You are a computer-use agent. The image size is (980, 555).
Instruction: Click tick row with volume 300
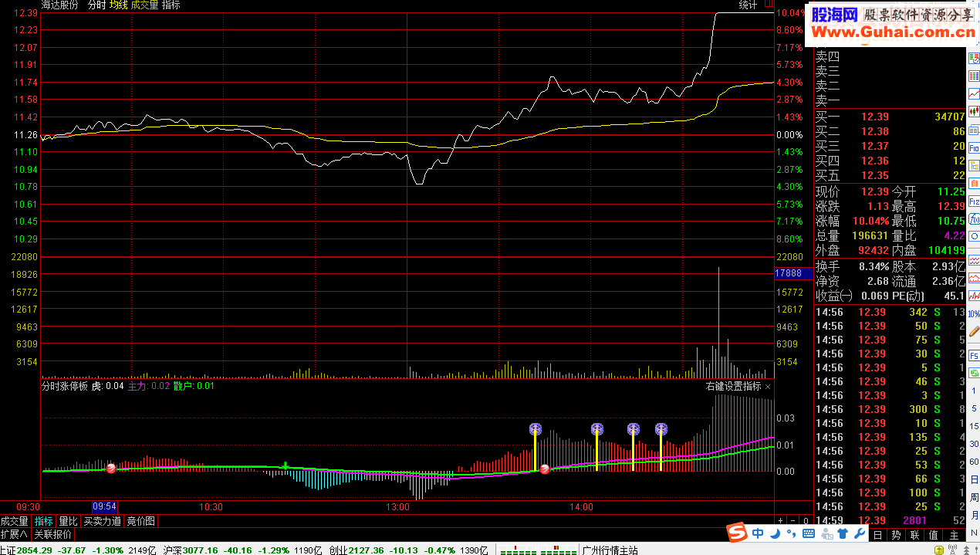pyautogui.click(x=890, y=409)
